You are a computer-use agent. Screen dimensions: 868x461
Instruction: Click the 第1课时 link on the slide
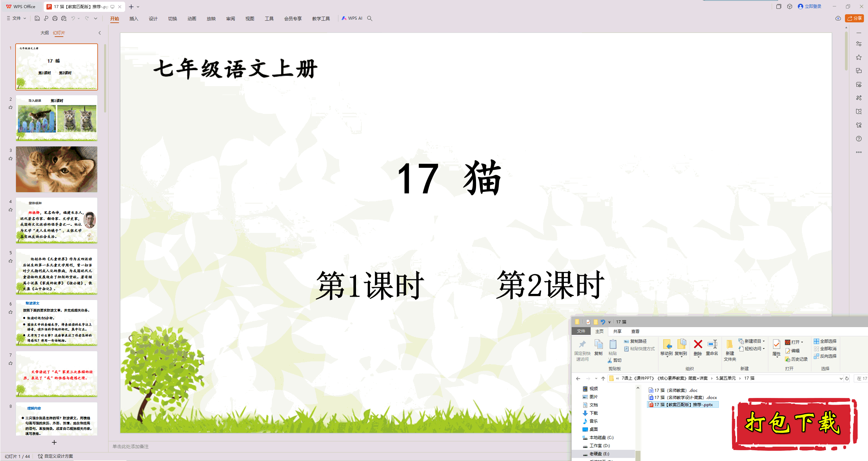pos(370,285)
